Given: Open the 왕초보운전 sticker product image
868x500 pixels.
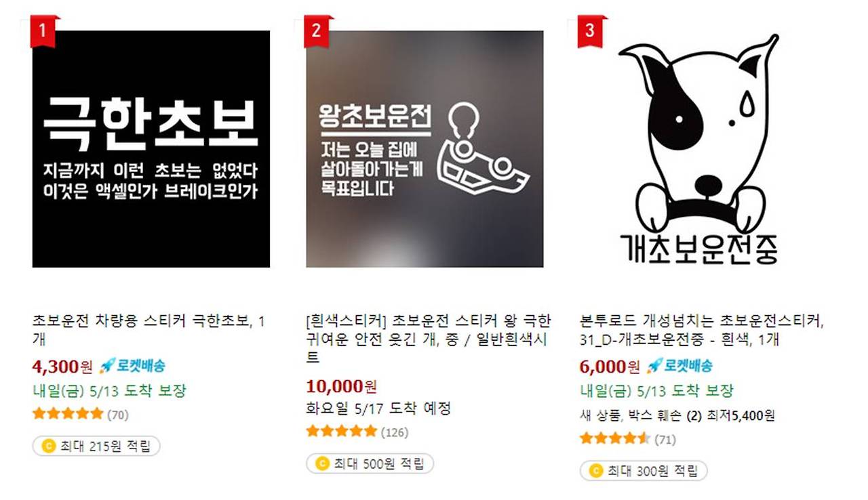Looking at the screenshot, I should [x=425, y=148].
